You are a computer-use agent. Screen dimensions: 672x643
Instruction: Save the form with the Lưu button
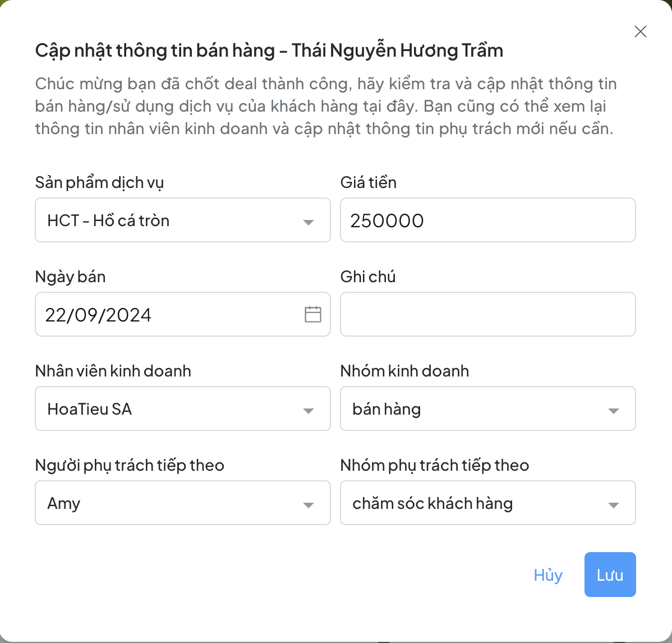[610, 575]
